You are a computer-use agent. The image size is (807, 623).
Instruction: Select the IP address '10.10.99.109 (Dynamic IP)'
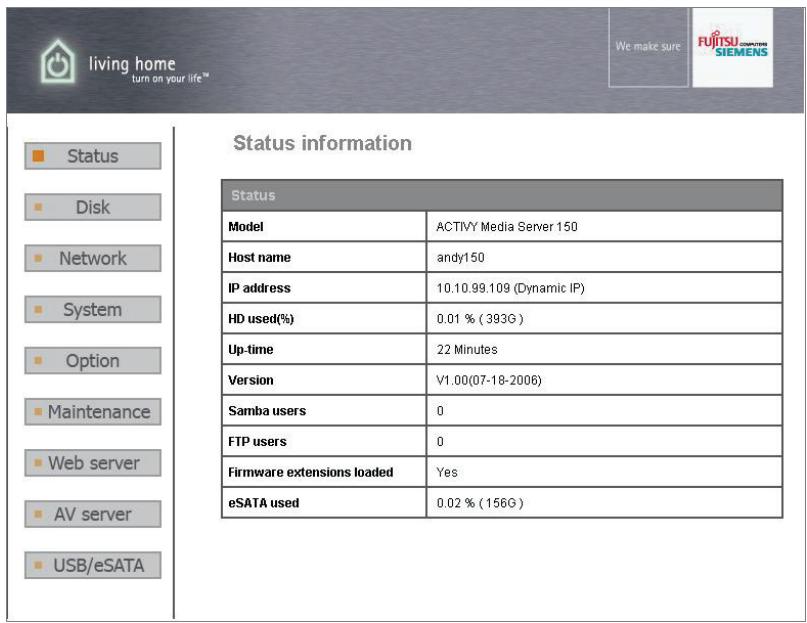(x=511, y=288)
